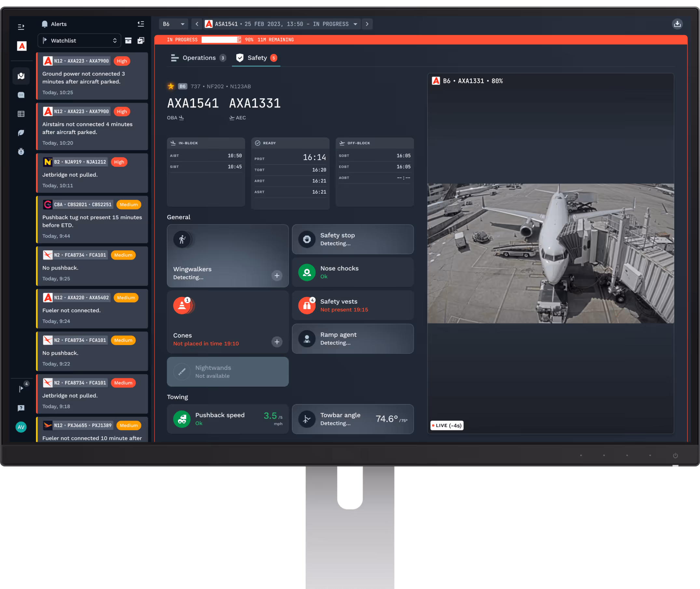This screenshot has width=700, height=589.
Task: Open the Watchlist dropdown
Action: (x=79, y=40)
